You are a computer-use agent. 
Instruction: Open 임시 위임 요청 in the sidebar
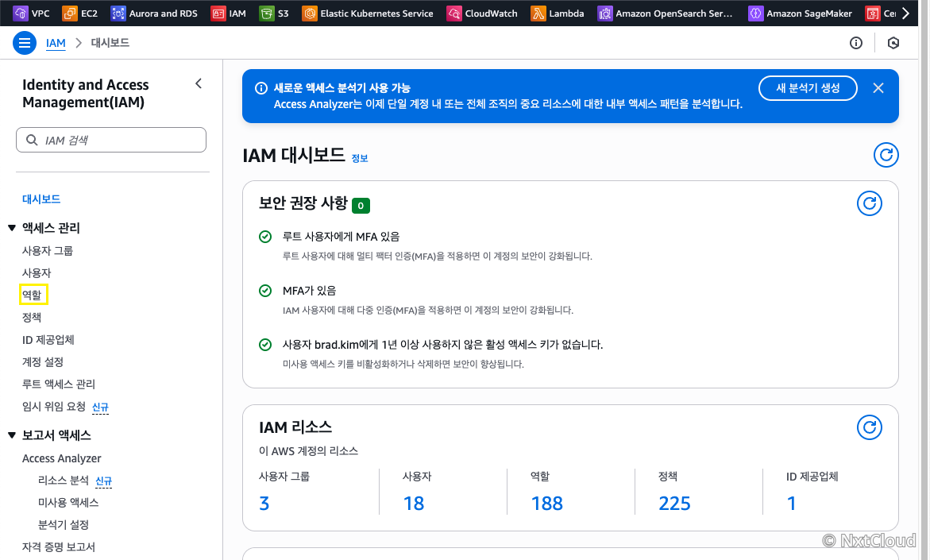point(54,407)
